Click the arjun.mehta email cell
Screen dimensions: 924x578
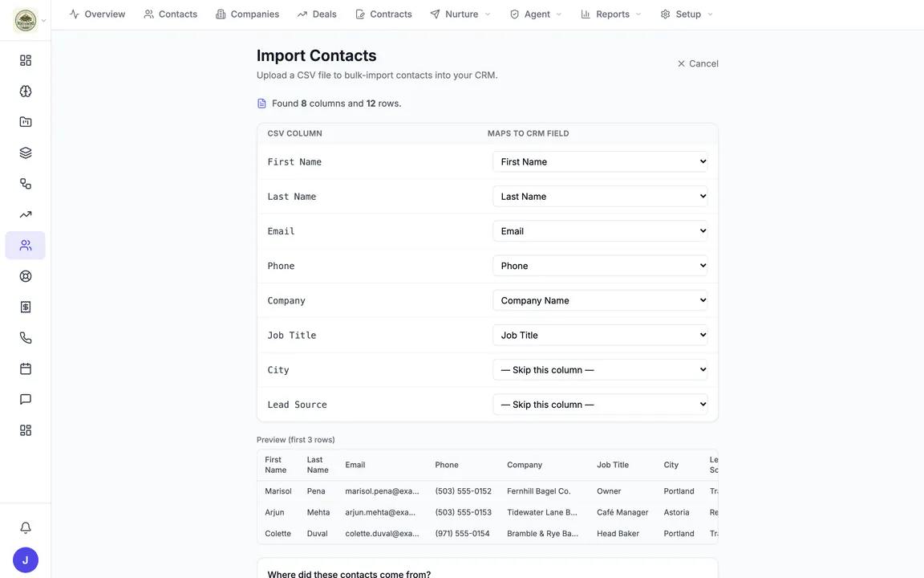tap(380, 512)
